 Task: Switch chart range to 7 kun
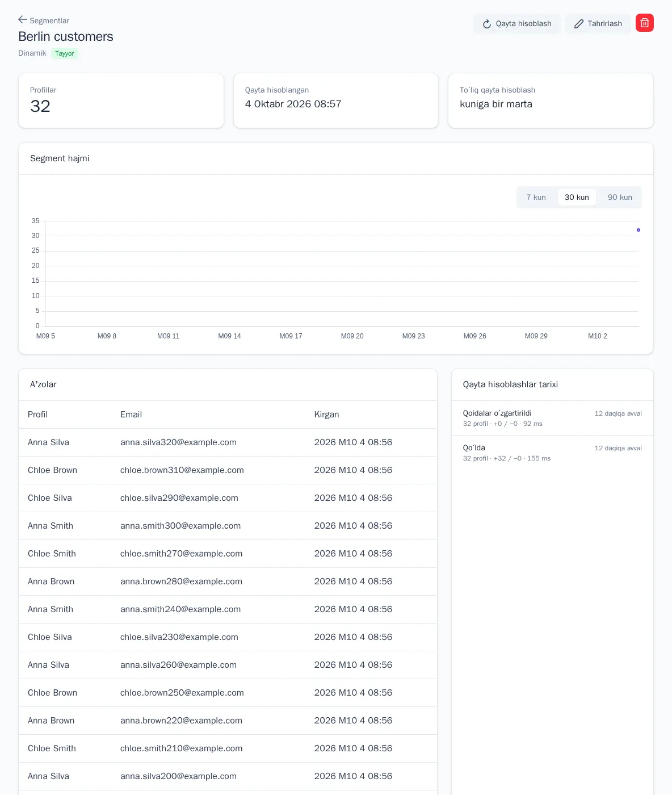(536, 198)
